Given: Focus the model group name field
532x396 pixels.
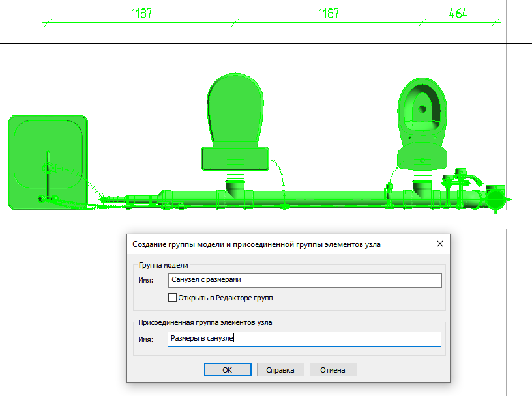Looking at the screenshot, I should 304,280.
